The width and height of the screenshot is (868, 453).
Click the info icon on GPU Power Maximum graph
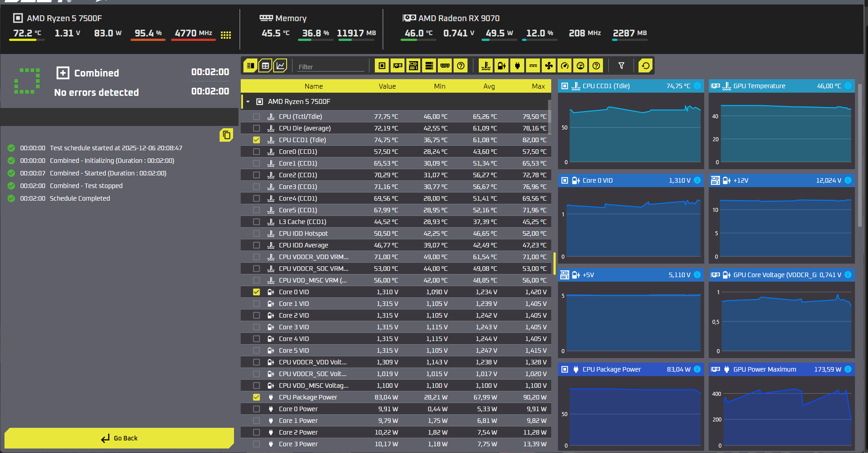click(x=848, y=369)
